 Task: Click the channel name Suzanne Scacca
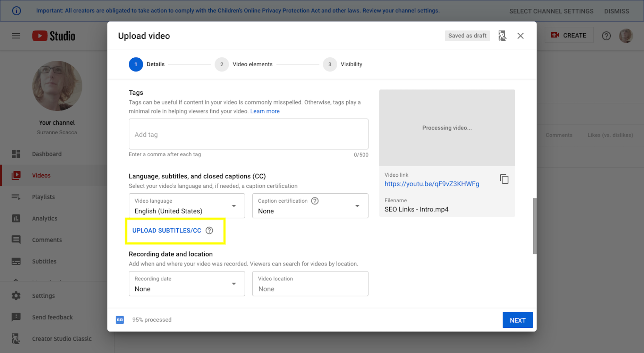(x=57, y=132)
